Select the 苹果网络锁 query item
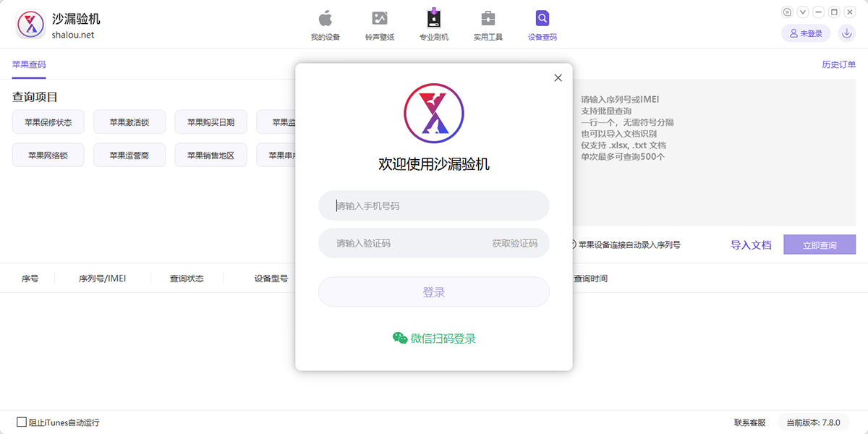 pyautogui.click(x=48, y=155)
